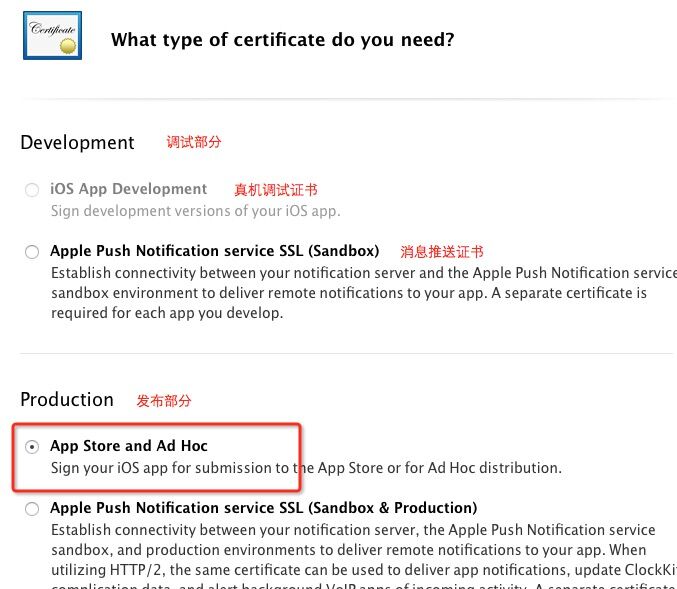Choose Apple Push Notification SSL (Sandbox & Production) radio
The width and height of the screenshot is (677, 589).
point(32,509)
